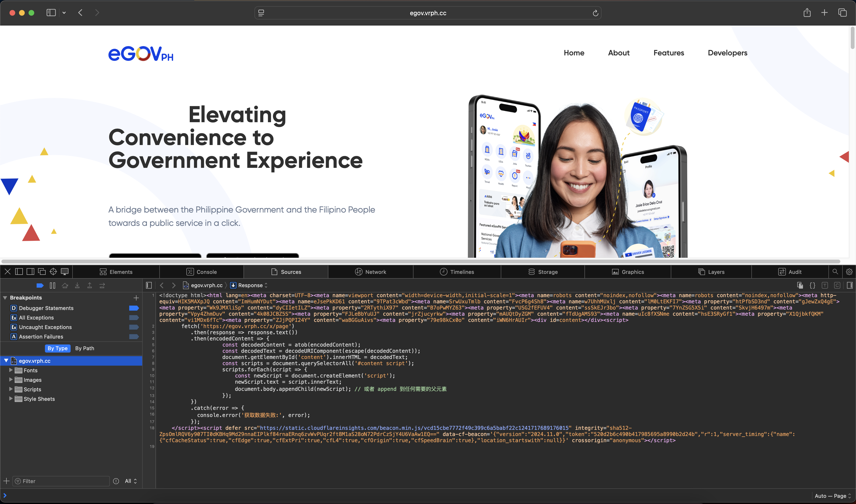Select Style Sheets folder in tree
Screen dimensions: 856x504
click(x=39, y=399)
